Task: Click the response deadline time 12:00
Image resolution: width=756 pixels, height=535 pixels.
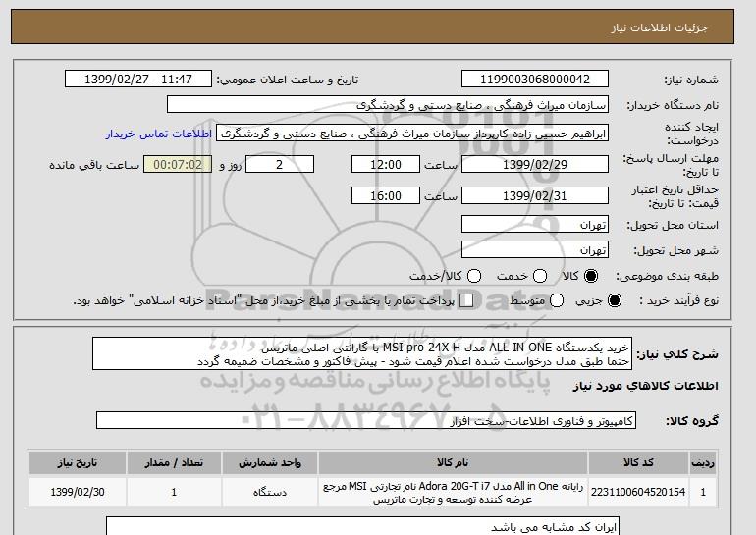Action: coord(386,164)
